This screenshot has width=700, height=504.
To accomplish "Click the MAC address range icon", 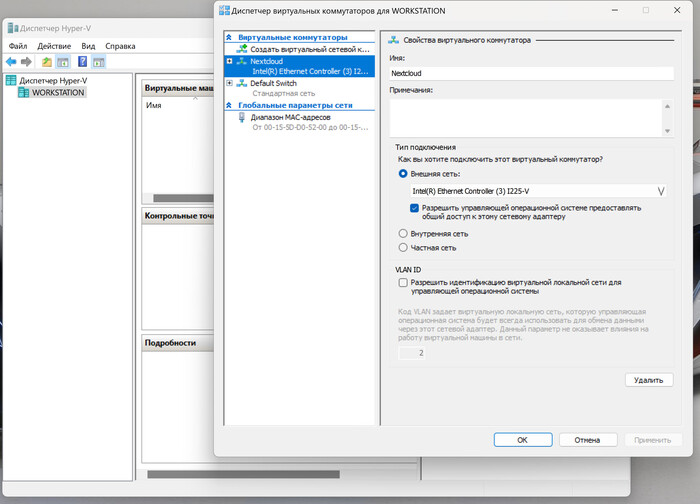I will pos(242,117).
